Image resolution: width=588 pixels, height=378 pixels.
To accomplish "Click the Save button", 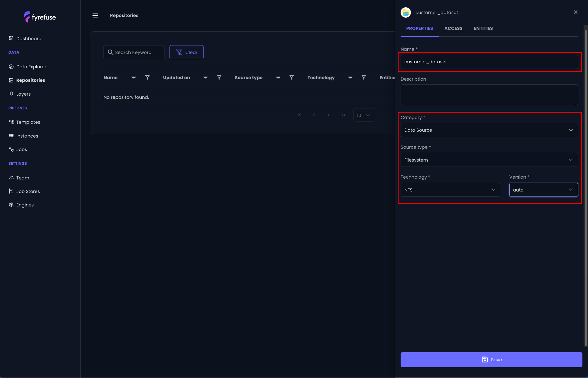I will 492,360.
